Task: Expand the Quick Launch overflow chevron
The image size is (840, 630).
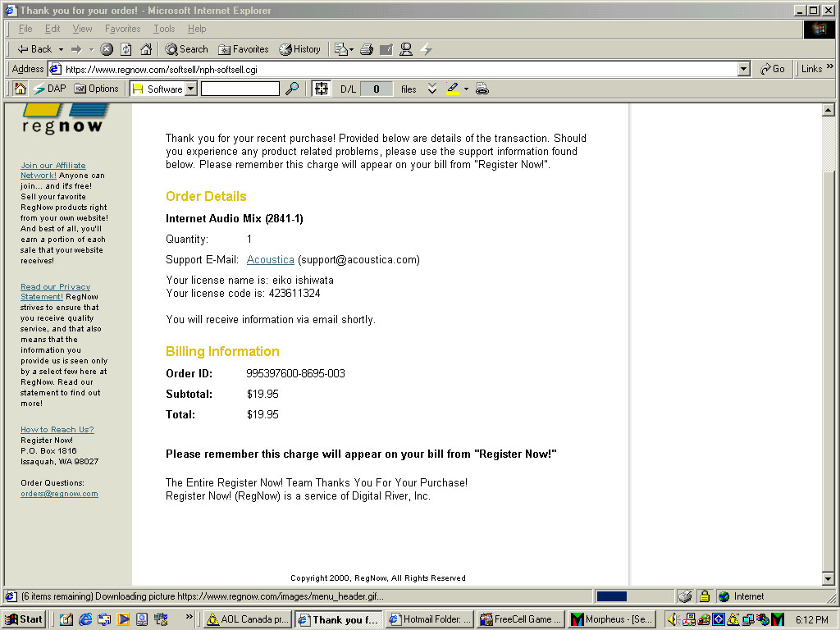Action: (189, 617)
